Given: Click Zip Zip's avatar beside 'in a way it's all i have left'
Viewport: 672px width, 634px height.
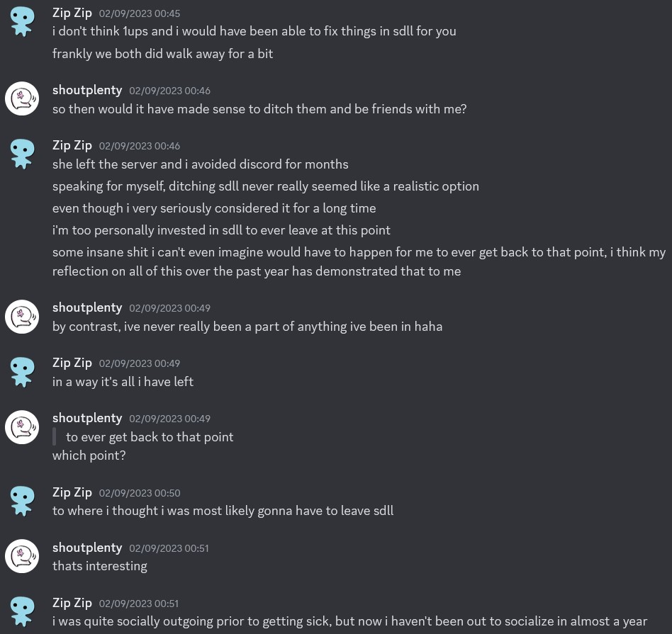Looking at the screenshot, I should [22, 371].
